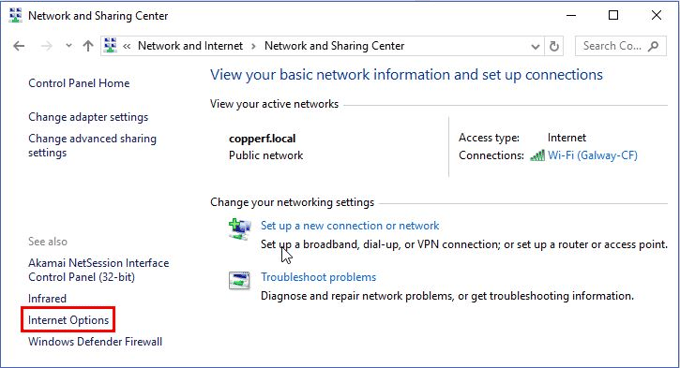The image size is (680, 368).
Task: Click the Wi-Fi signal strength icon
Action: [537, 155]
